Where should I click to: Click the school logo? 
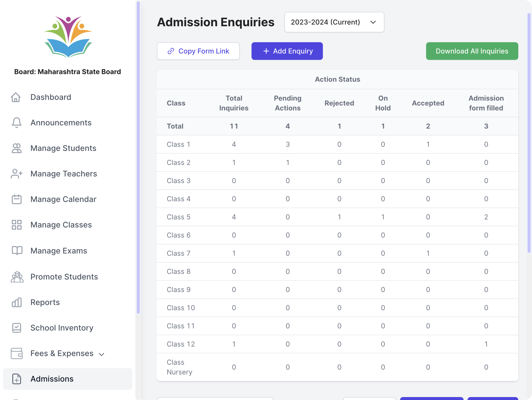[x=68, y=37]
